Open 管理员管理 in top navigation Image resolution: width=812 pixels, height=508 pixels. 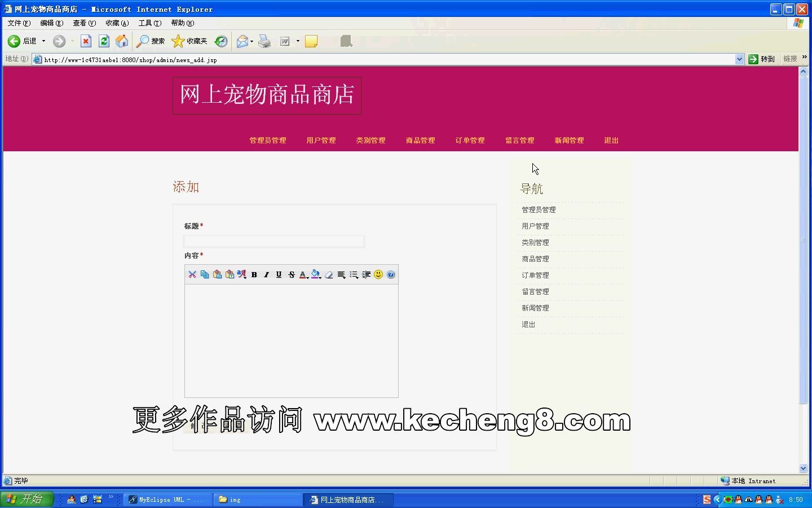point(268,141)
